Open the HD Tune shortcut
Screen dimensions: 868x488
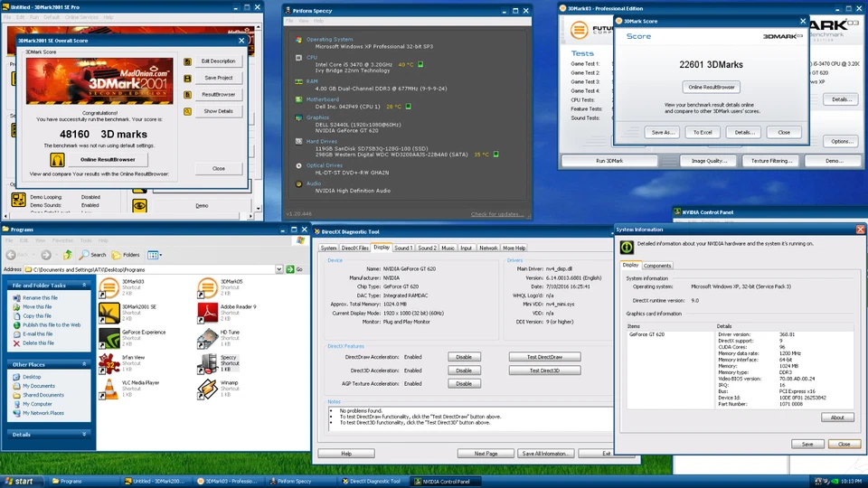point(207,338)
